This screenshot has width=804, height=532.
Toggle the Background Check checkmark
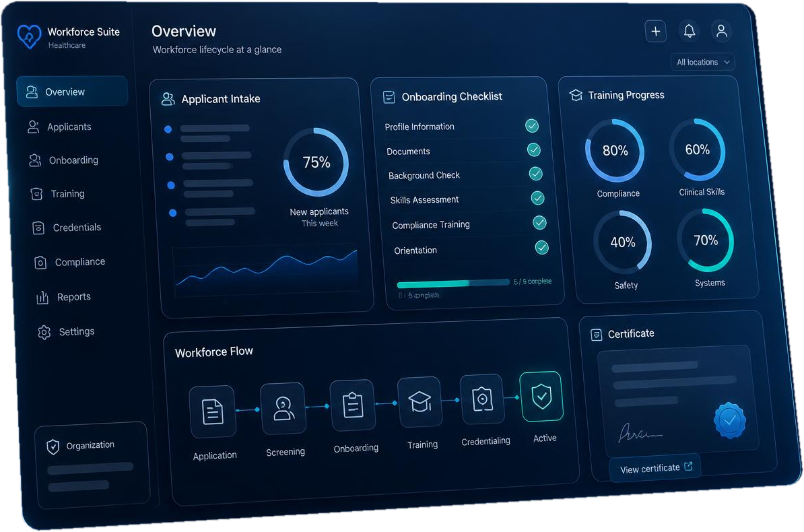click(x=535, y=174)
